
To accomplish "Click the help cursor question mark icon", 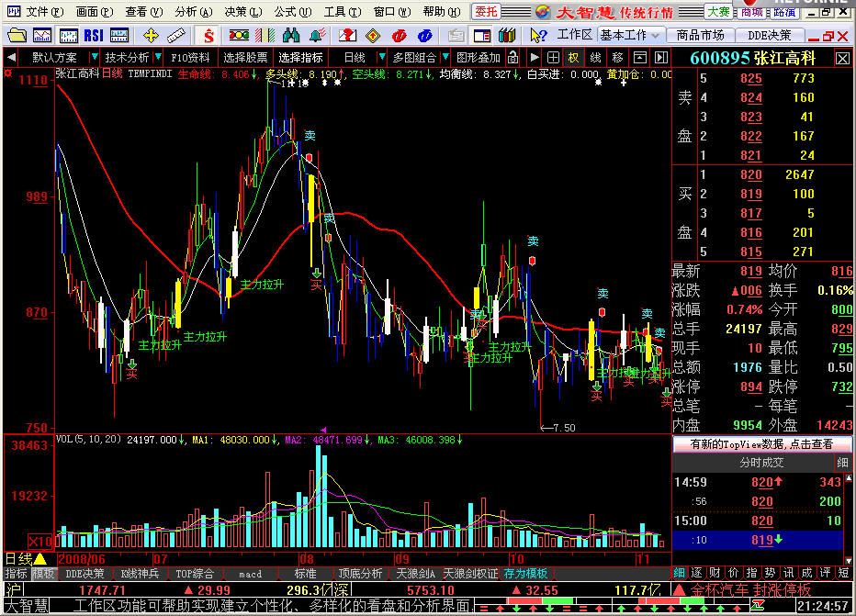I will 538,36.
